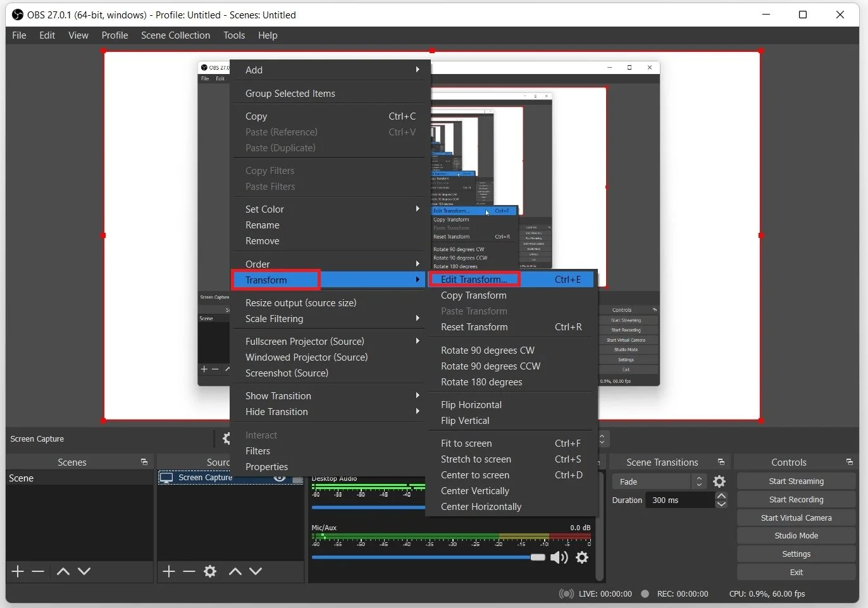The width and height of the screenshot is (868, 608).
Task: Click the Mic/Aux volume slider handle
Action: pyautogui.click(x=538, y=557)
